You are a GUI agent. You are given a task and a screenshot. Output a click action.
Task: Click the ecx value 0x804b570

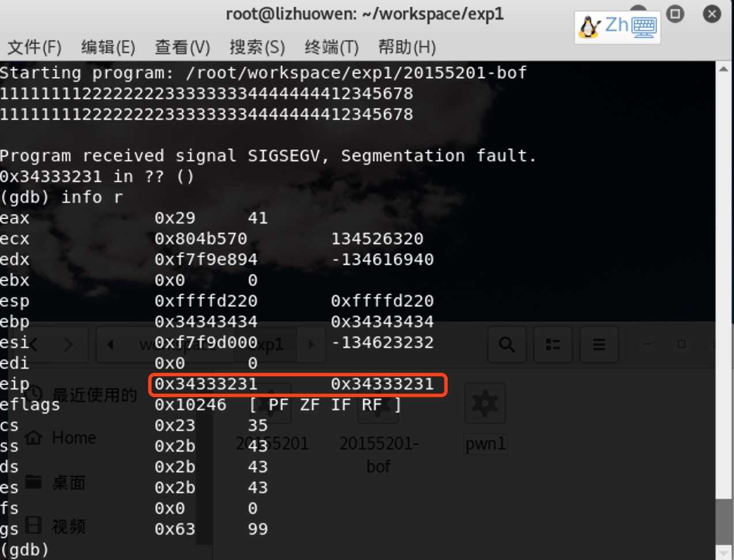[x=200, y=239]
